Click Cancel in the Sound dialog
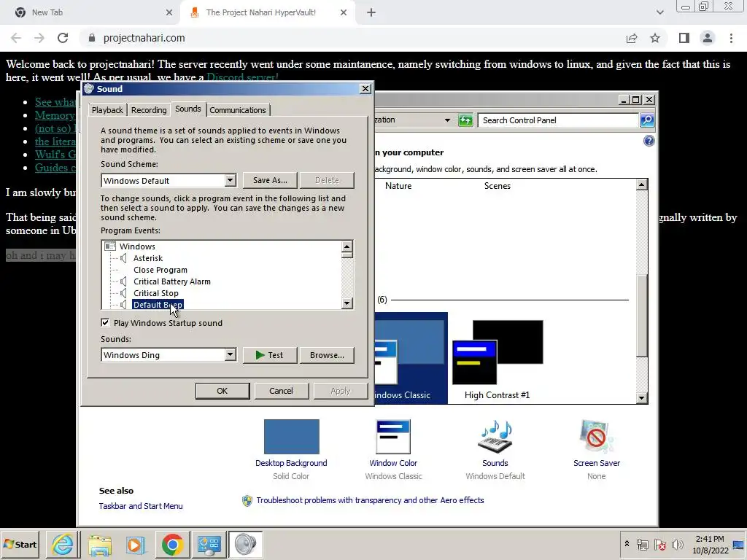Screen dimensions: 747x560 tap(281, 391)
